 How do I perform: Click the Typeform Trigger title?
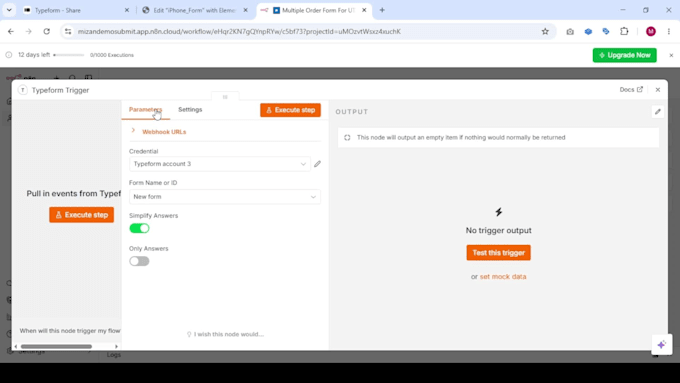tap(60, 90)
